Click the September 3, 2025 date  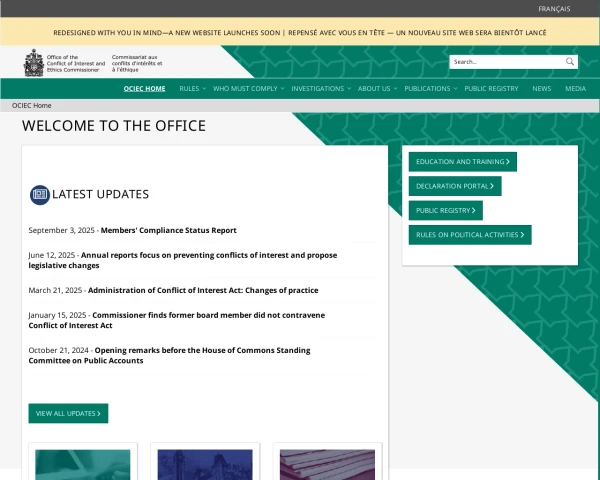pos(61,230)
